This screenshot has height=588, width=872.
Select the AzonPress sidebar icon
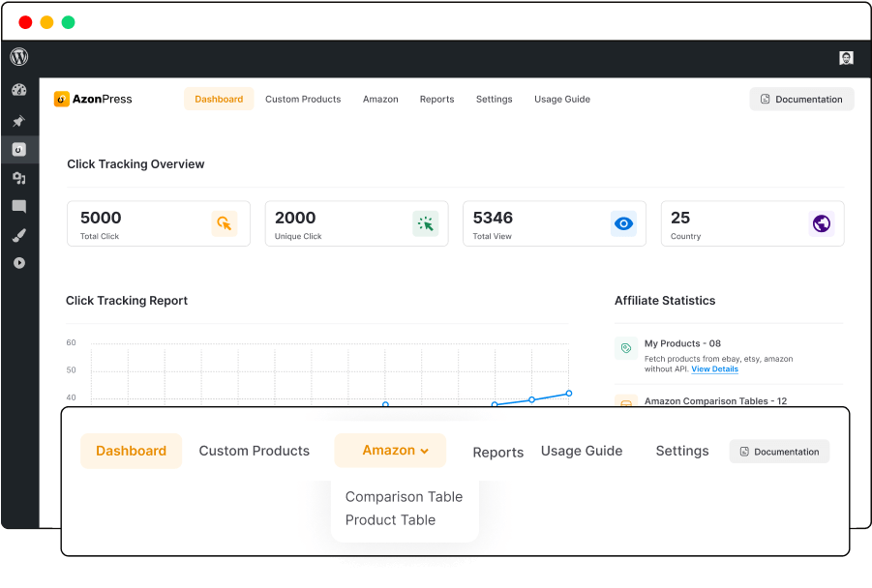point(19,150)
